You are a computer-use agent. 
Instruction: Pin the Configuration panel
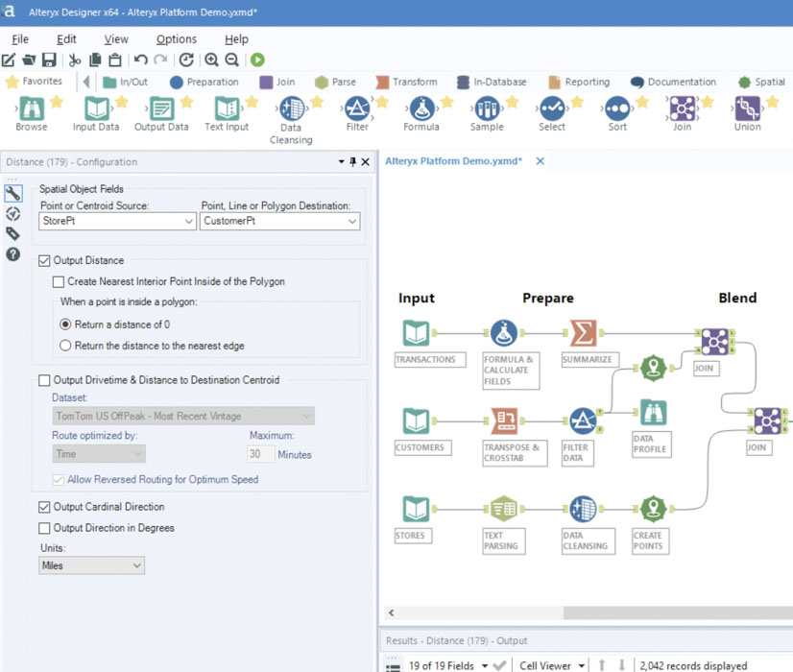point(353,162)
